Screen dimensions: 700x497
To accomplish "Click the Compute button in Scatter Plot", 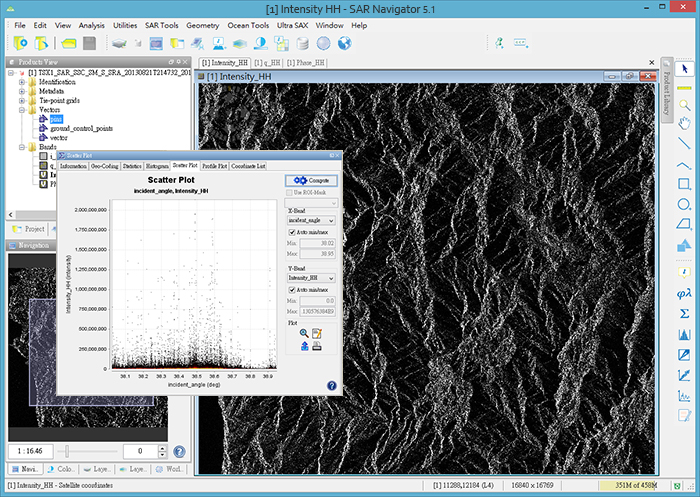I will (313, 180).
